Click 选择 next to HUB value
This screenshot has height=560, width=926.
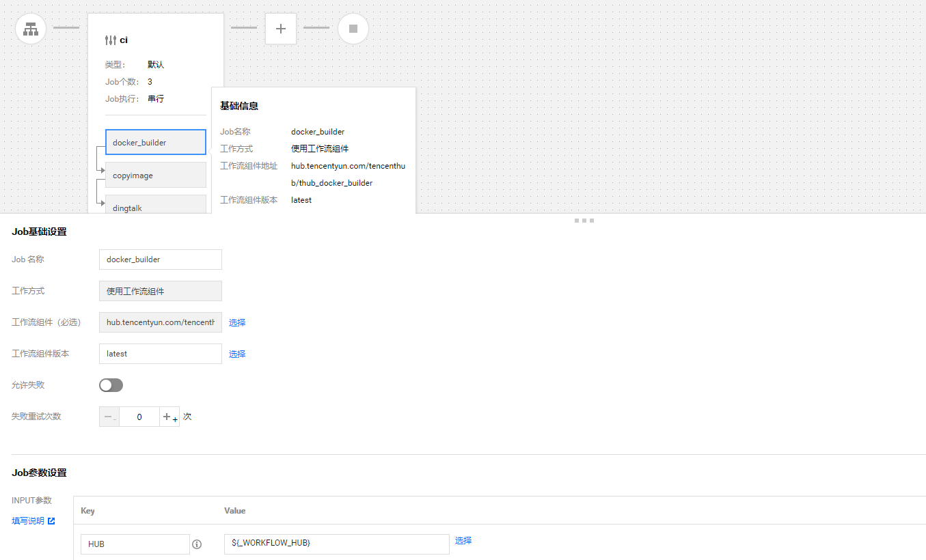coord(463,540)
